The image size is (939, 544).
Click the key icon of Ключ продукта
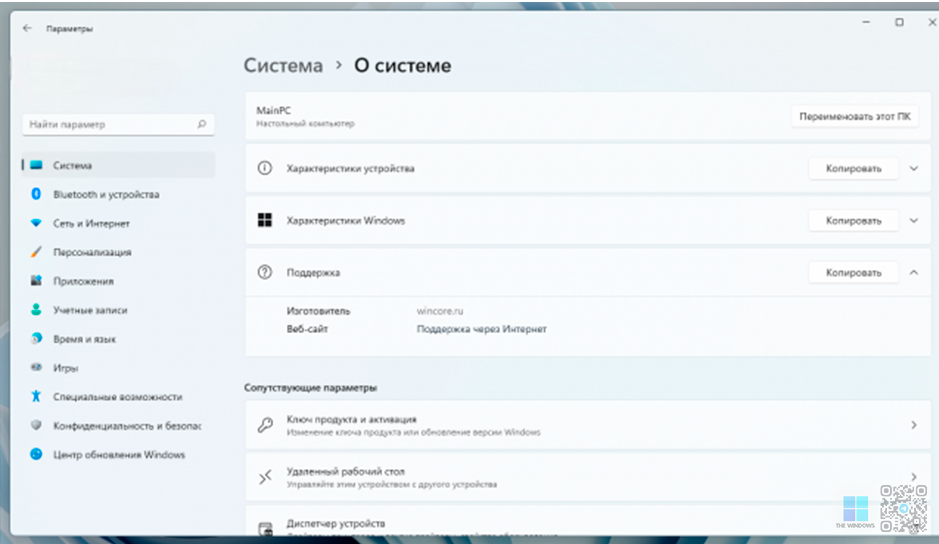click(x=265, y=425)
